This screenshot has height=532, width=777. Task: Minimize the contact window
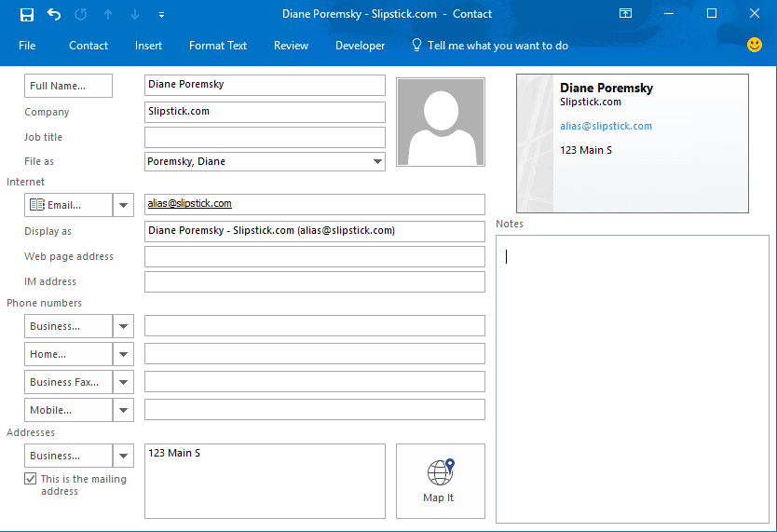[669, 13]
